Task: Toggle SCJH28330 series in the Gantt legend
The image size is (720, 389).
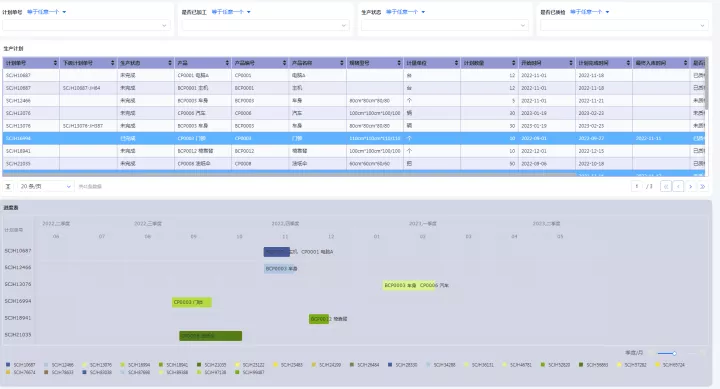Action: [x=402, y=365]
